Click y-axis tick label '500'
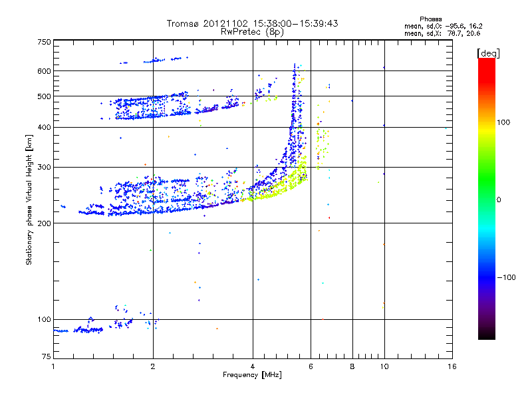This screenshot has width=532, height=399. point(44,96)
